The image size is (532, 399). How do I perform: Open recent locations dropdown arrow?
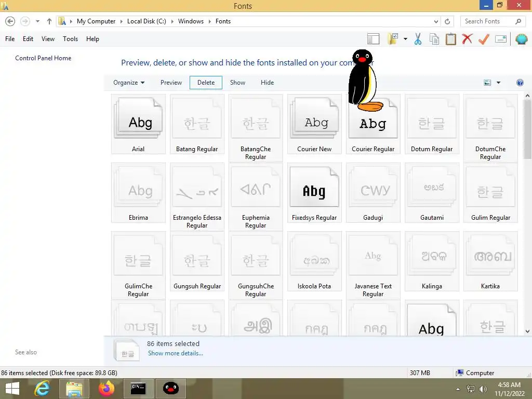pos(37,21)
